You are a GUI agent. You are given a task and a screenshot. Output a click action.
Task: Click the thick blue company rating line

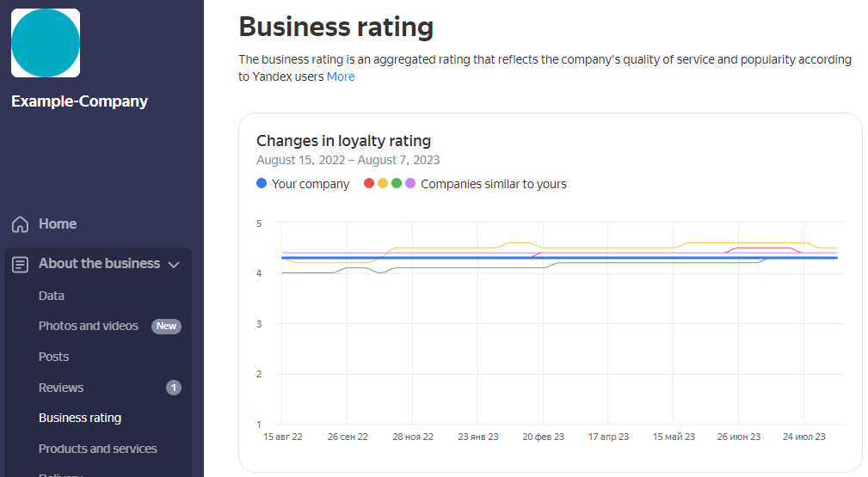559,258
